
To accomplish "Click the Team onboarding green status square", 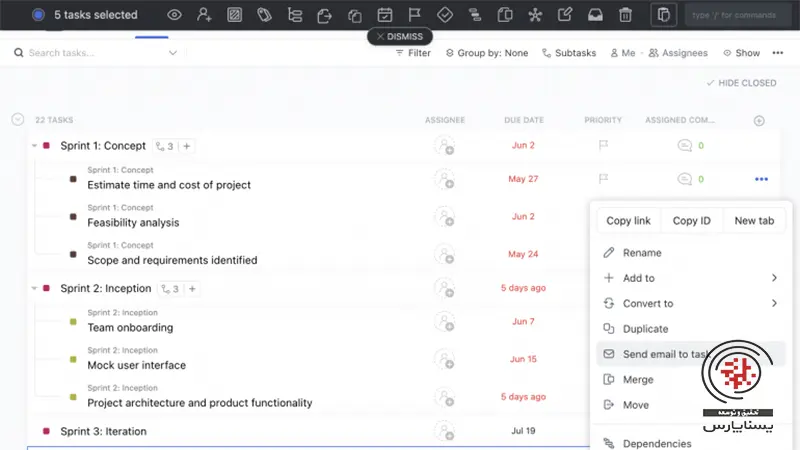I will pos(73,322).
